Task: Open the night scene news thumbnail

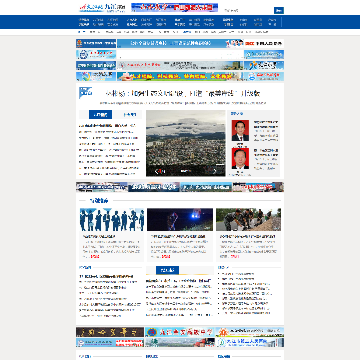Action: click(180, 220)
